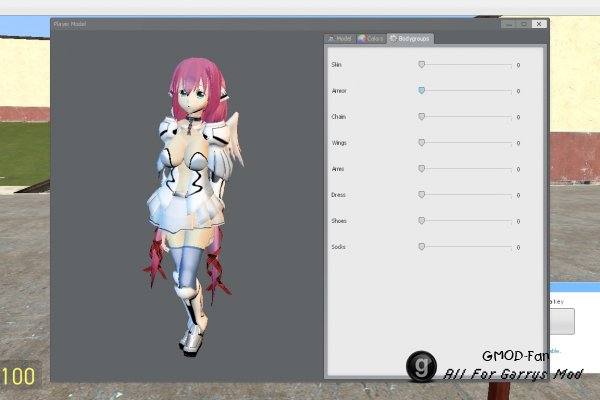Click the Dress slider handle

421,194
